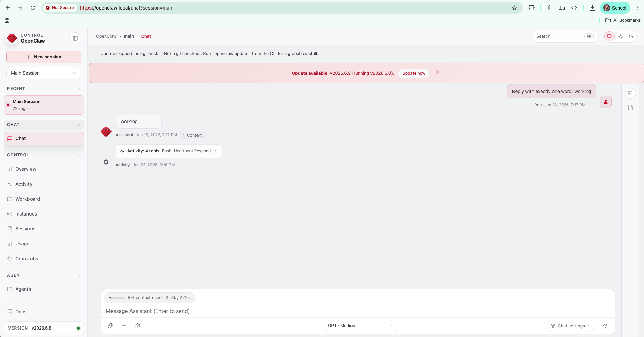The height and width of the screenshot is (337, 644).
Task: Open the Chat settings dropdown
Action: (571, 326)
